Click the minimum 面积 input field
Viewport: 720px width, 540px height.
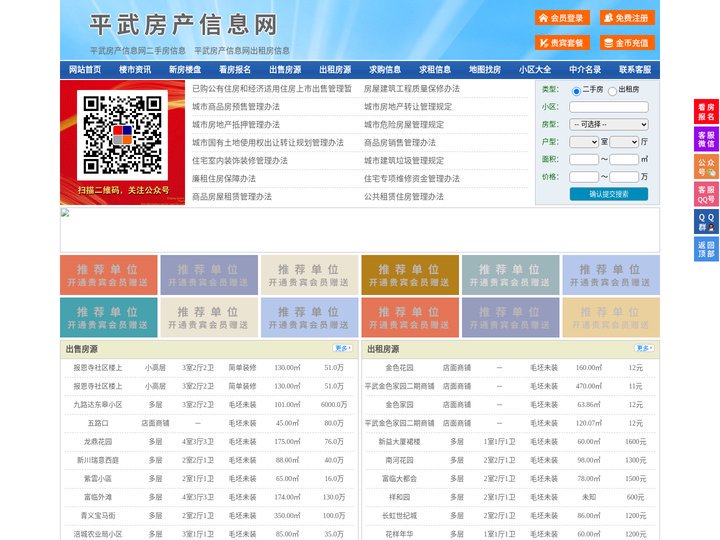point(584,159)
